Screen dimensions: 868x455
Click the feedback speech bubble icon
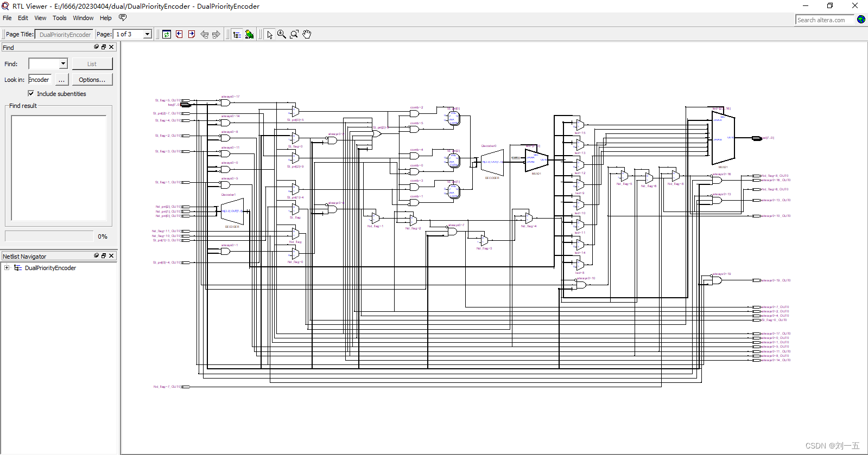click(x=123, y=17)
